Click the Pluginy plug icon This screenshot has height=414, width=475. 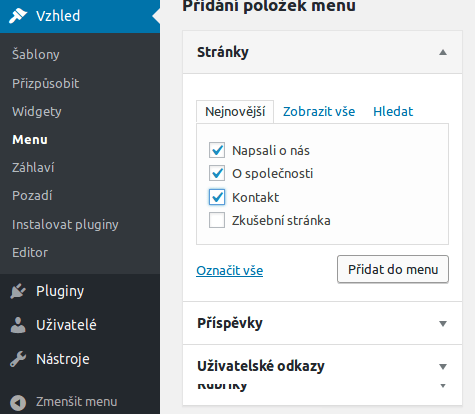coord(18,291)
